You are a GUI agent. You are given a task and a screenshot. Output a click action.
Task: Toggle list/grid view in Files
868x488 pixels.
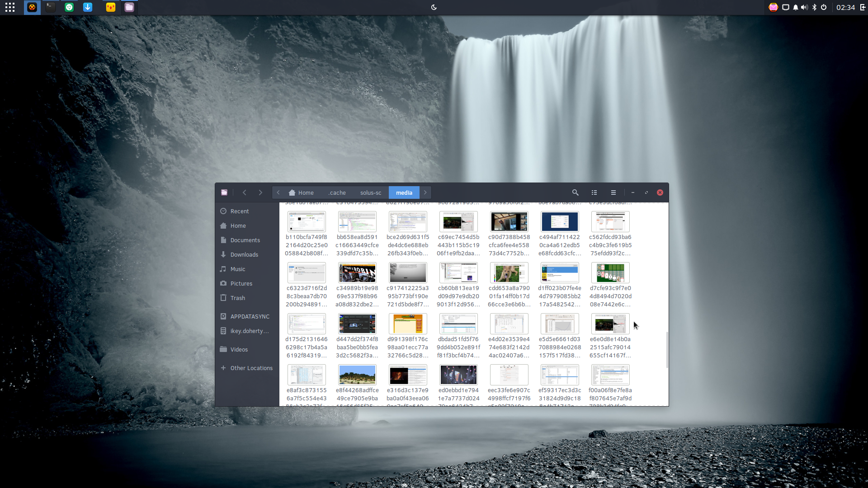tap(594, 192)
